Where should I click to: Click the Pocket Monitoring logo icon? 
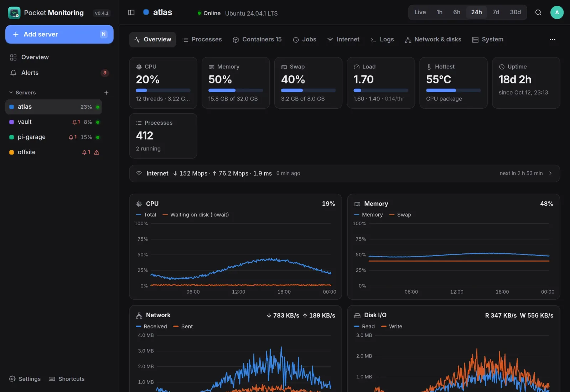coord(14,13)
